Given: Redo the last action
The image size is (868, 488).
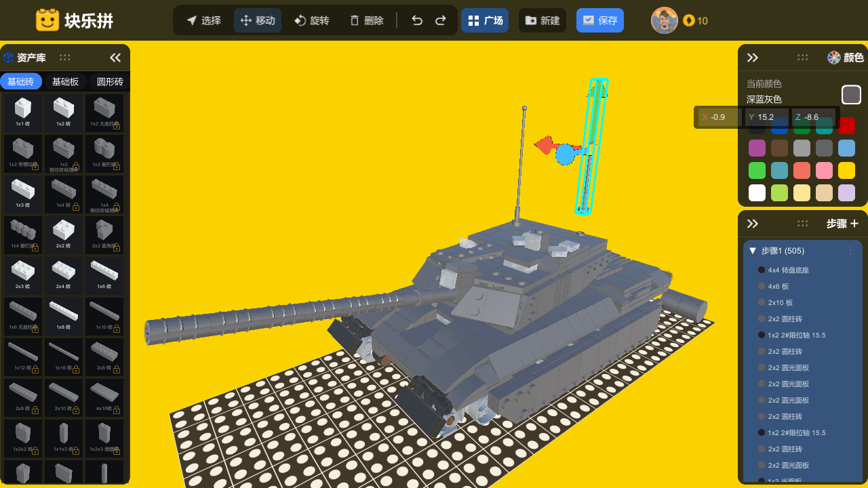Looking at the screenshot, I should pos(441,20).
